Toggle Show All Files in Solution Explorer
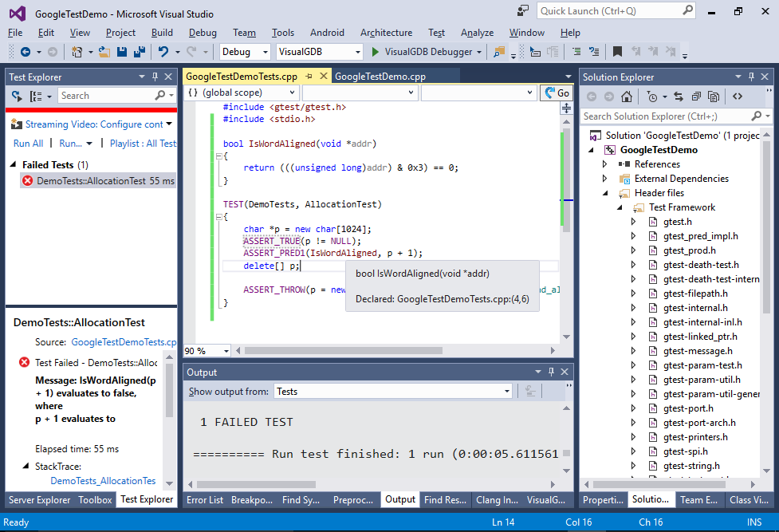Image resolution: width=779 pixels, height=532 pixels. tap(714, 97)
